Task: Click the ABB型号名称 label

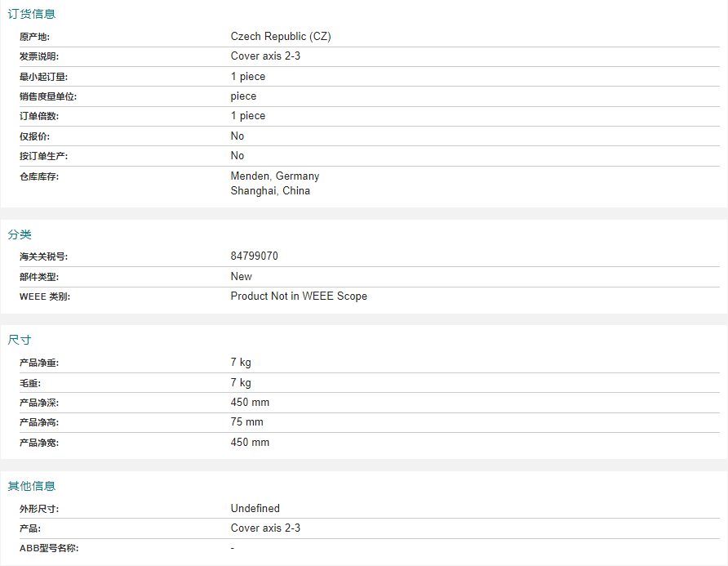Action: point(49,548)
